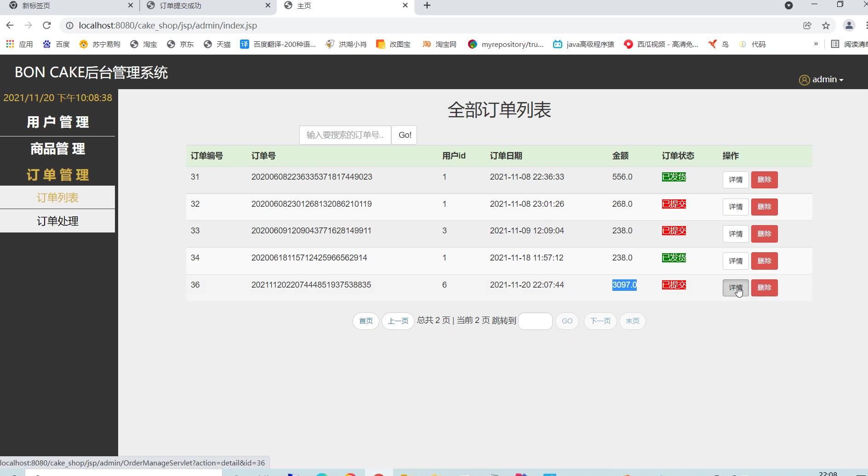Click the pagination GO button

[567, 321]
